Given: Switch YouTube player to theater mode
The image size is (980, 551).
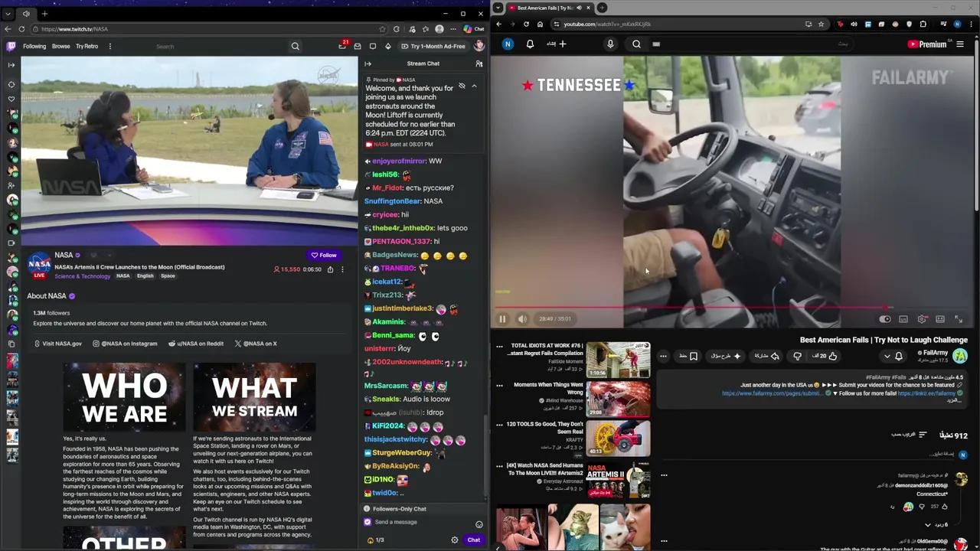Looking at the screenshot, I should coord(940,319).
